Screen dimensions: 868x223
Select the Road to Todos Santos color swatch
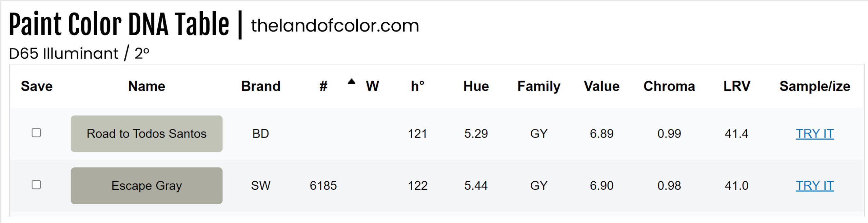[x=146, y=134]
